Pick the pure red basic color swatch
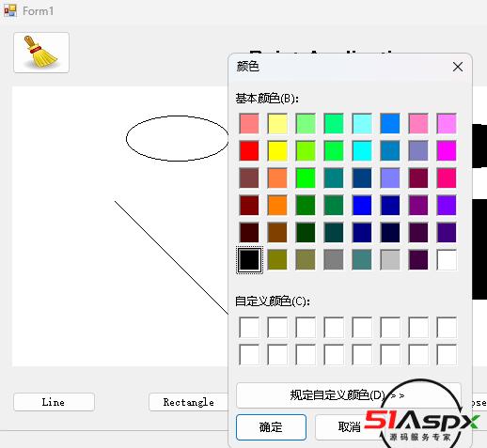This screenshot has height=448, width=487. click(249, 150)
